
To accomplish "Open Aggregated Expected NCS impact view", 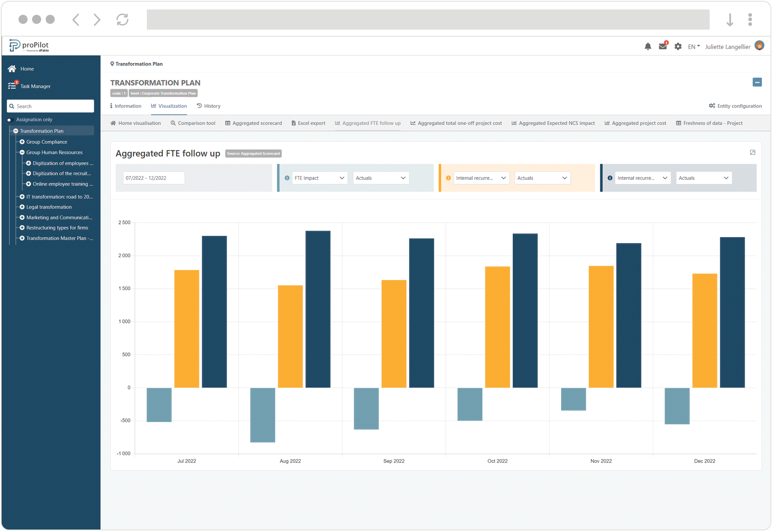I will (553, 123).
